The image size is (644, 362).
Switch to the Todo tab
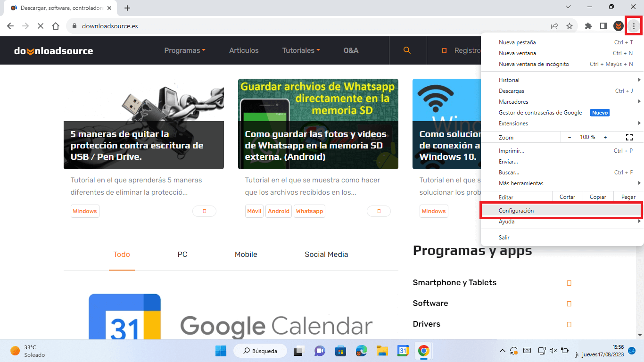tap(122, 255)
